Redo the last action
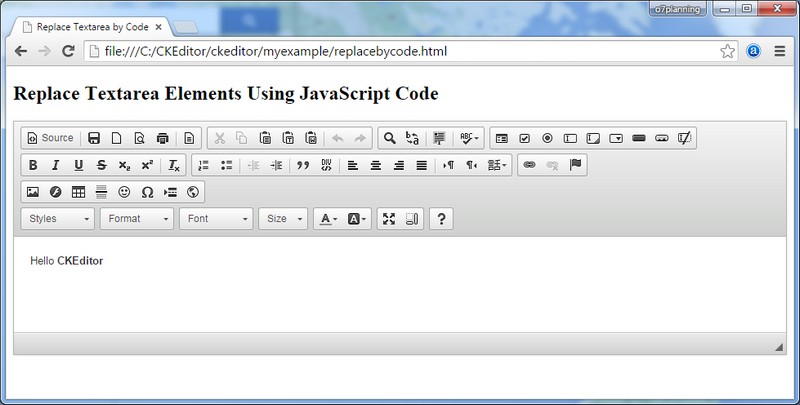The image size is (800, 405). tap(360, 138)
